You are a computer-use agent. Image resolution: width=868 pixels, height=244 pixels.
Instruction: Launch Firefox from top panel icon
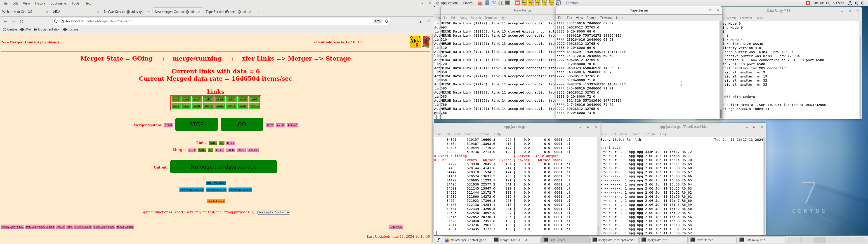click(480, 3)
